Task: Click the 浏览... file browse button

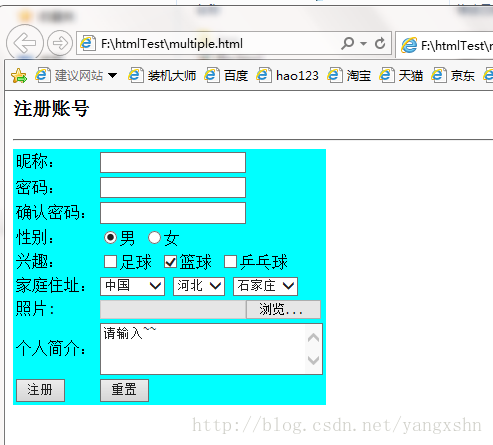Action: tap(283, 310)
